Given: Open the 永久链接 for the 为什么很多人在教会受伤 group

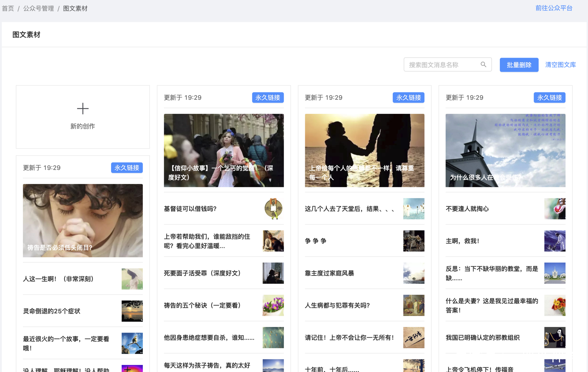Looking at the screenshot, I should click(x=549, y=97).
